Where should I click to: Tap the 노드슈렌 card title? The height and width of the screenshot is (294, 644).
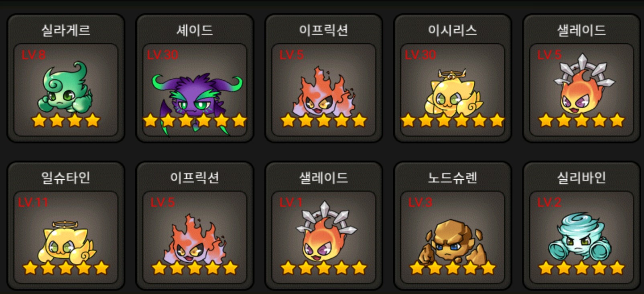pyautogui.click(x=453, y=178)
